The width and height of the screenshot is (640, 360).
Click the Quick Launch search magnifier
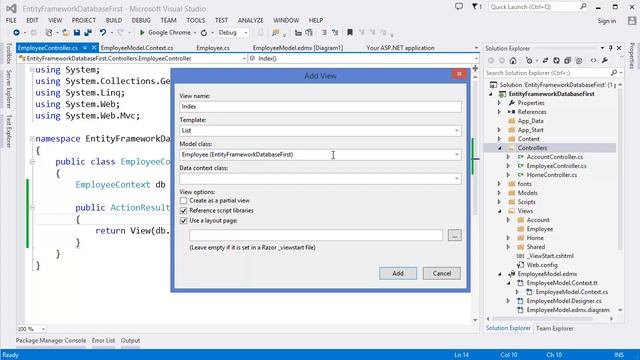click(x=583, y=7)
